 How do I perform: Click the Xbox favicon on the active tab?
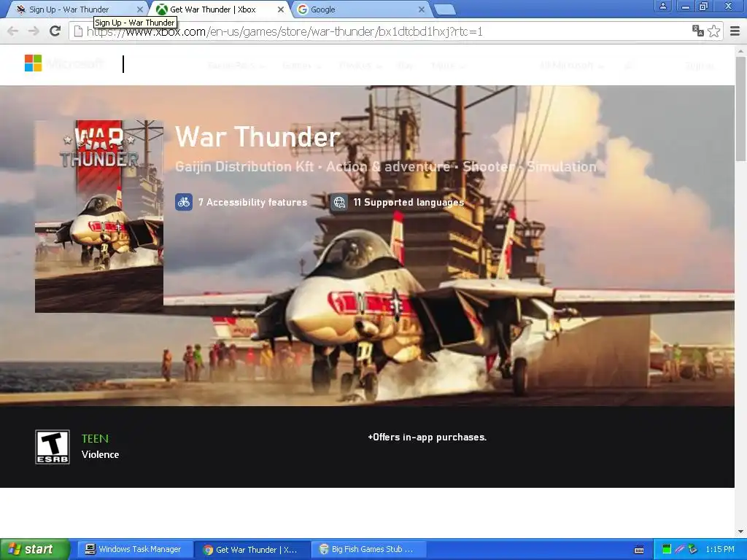[162, 9]
